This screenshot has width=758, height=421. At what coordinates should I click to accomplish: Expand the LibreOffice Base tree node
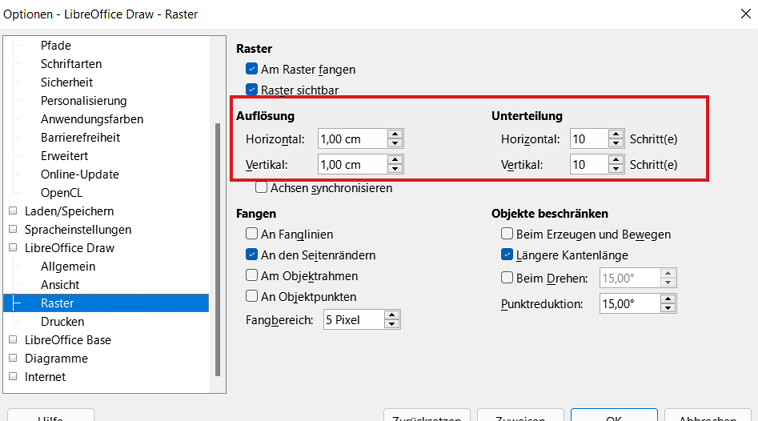click(x=13, y=340)
